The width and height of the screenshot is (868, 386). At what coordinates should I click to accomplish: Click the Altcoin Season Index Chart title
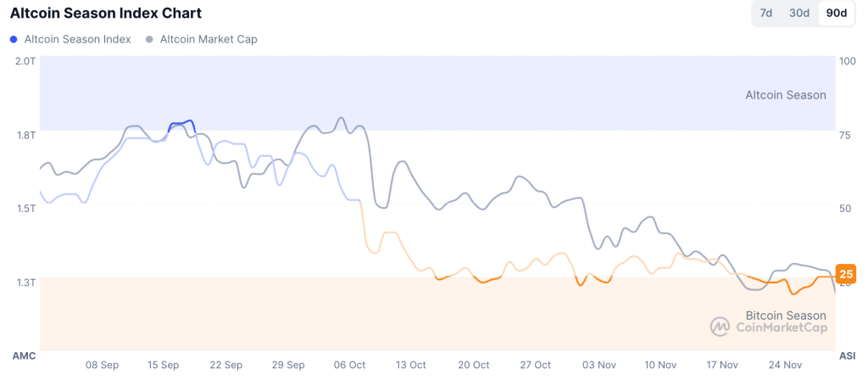105,14
